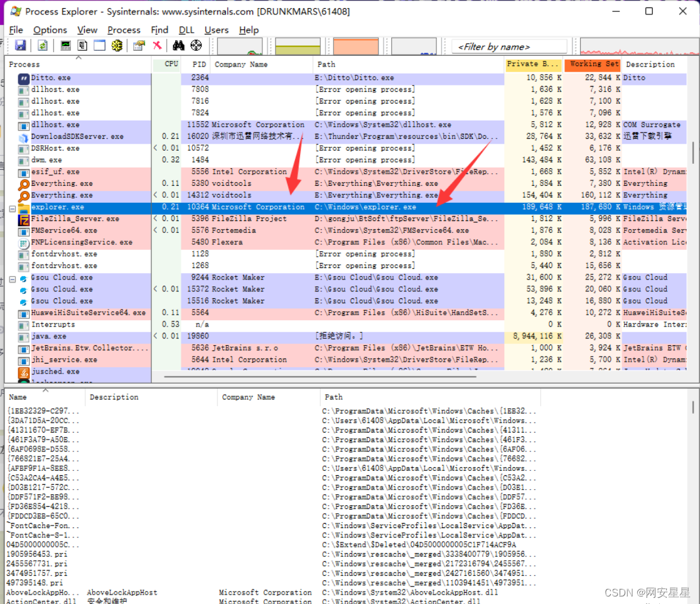
Task: Select AboveLockAppHost.dll in lower pane
Action: tap(272, 593)
